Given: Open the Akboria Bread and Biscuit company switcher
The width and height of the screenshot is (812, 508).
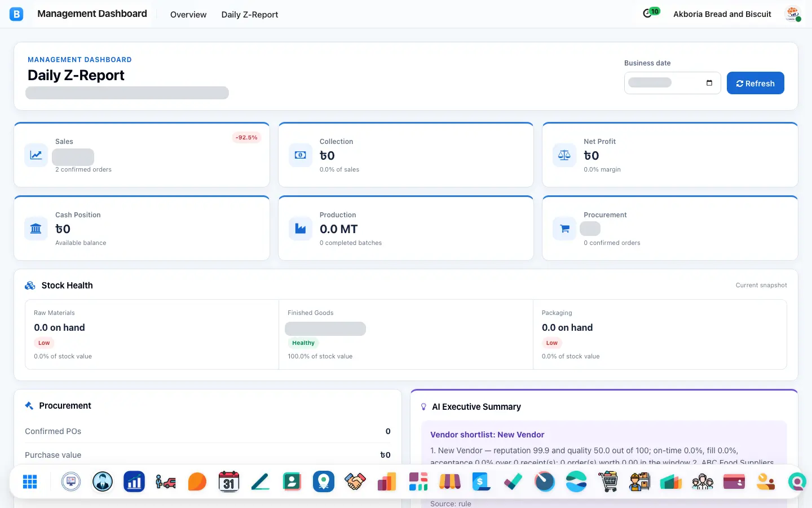Looking at the screenshot, I should [722, 14].
